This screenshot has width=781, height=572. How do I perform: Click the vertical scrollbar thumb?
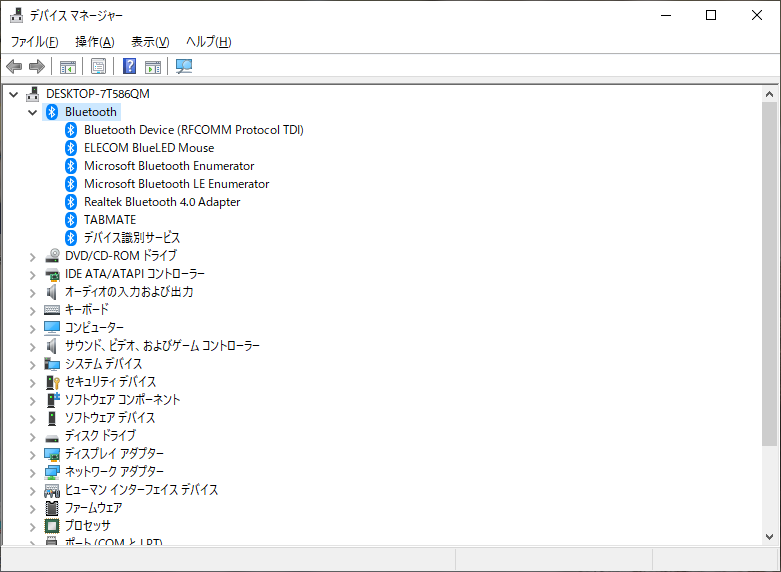pyautogui.click(x=770, y=274)
